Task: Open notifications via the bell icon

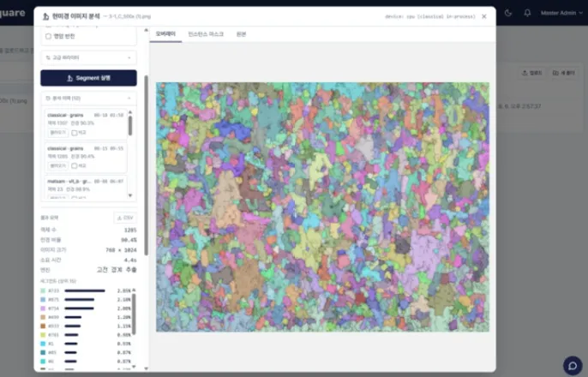Action: [527, 13]
